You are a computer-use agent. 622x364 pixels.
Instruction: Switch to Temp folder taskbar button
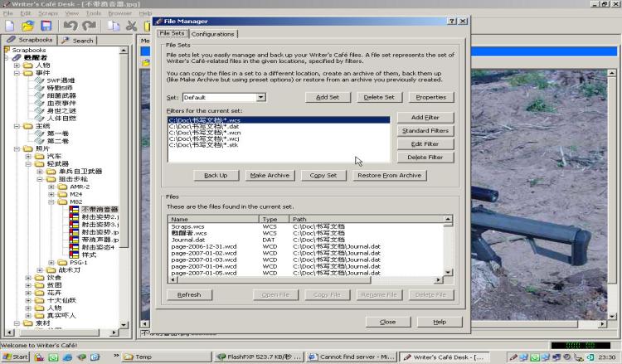[166, 357]
